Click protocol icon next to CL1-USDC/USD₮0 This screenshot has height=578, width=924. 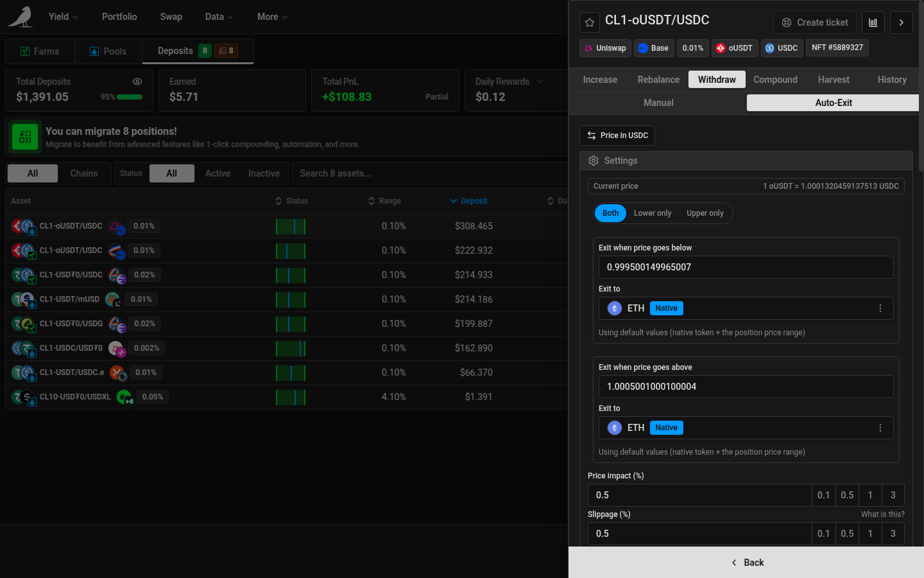tap(117, 349)
